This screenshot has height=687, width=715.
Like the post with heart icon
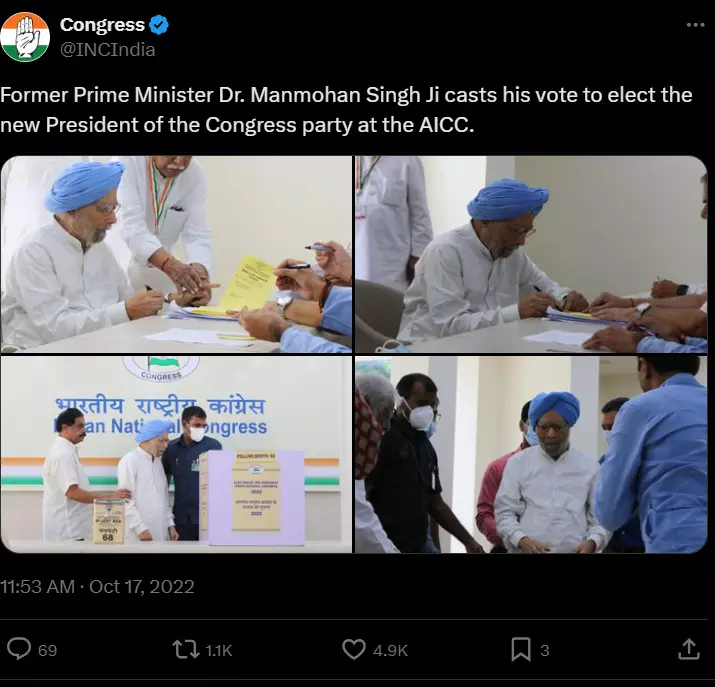coord(354,649)
